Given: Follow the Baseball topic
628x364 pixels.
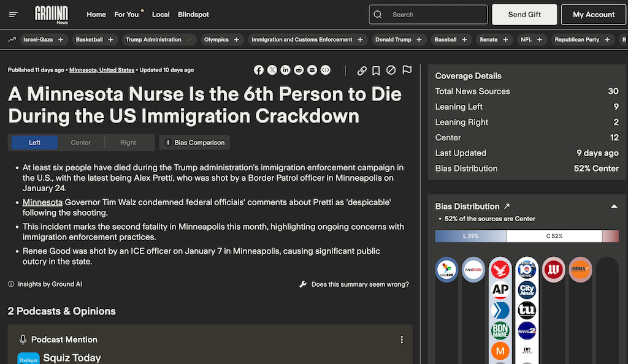Looking at the screenshot, I should coord(464,40).
